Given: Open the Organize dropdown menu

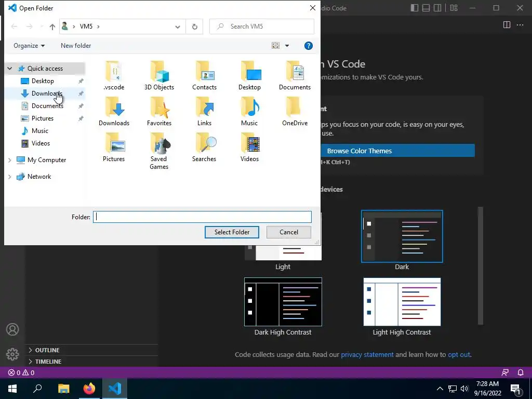Looking at the screenshot, I should coord(29,46).
